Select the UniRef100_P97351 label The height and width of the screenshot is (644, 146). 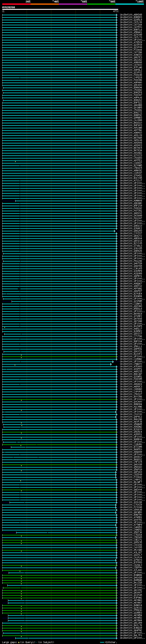(131, 211)
